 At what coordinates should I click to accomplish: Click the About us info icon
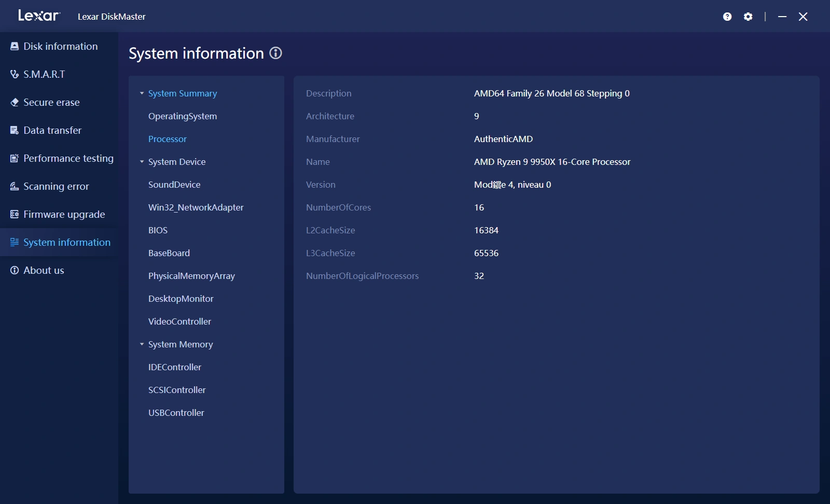(15, 270)
